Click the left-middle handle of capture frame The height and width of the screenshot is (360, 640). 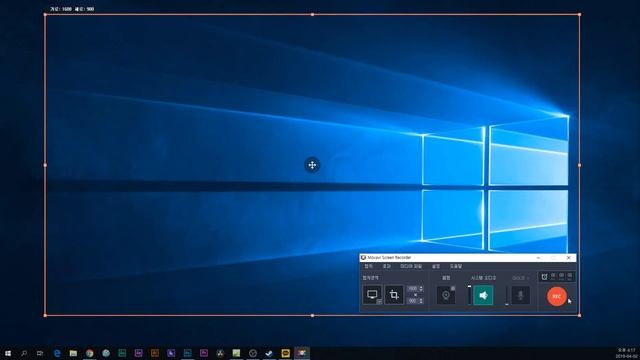click(45, 165)
